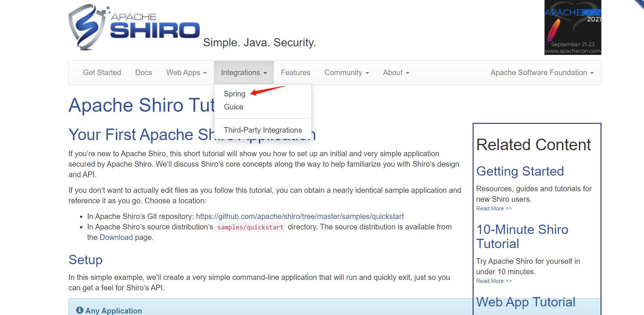Click the Simple. Java. Security. tagline
The width and height of the screenshot is (644, 315).
260,43
